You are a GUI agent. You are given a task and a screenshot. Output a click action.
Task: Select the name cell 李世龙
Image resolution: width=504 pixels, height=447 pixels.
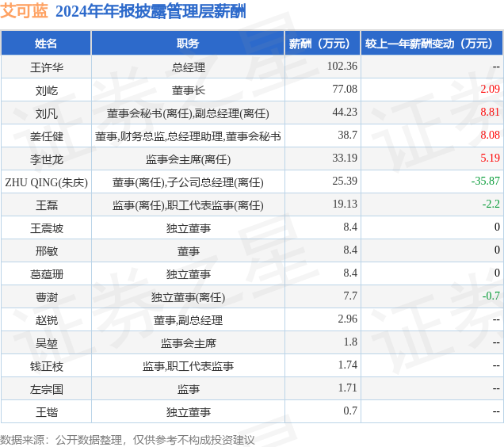coord(47,159)
